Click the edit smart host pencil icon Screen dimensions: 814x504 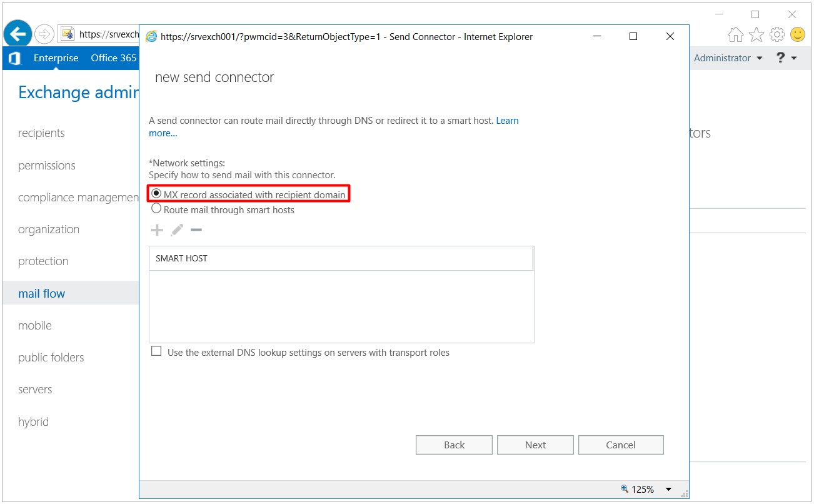tap(177, 230)
